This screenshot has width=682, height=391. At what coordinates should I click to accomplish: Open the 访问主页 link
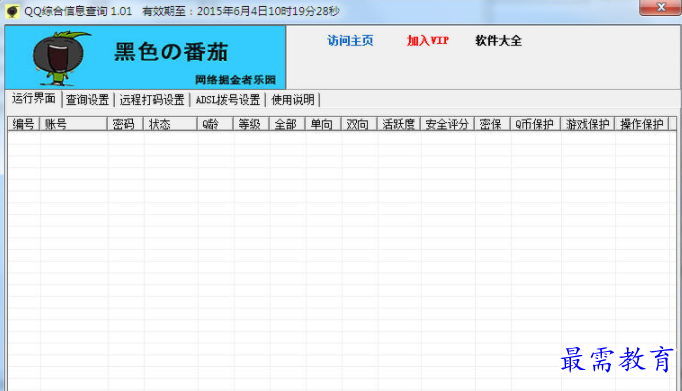tap(350, 40)
